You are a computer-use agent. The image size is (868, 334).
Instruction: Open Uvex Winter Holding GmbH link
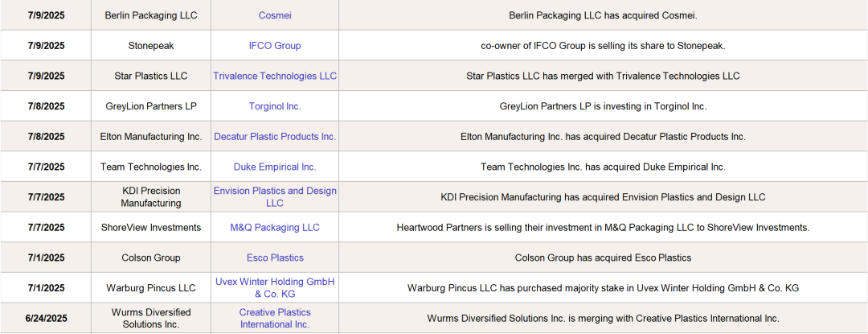275,288
